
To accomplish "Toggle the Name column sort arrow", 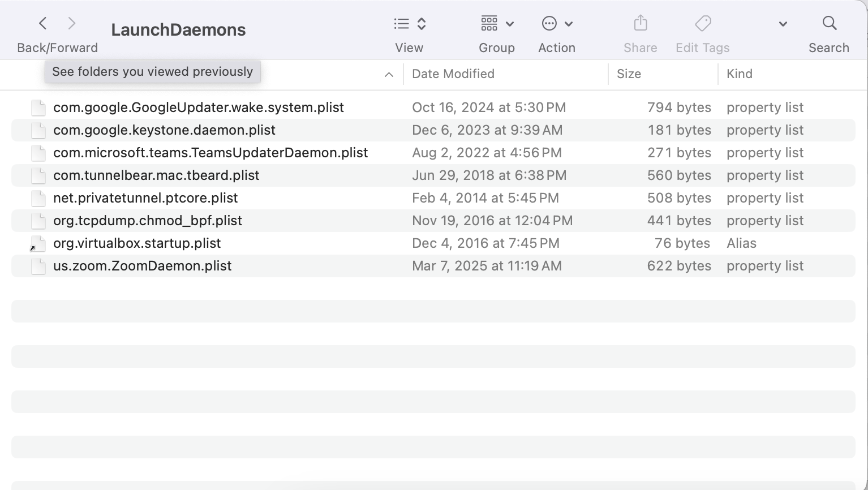I will point(389,74).
